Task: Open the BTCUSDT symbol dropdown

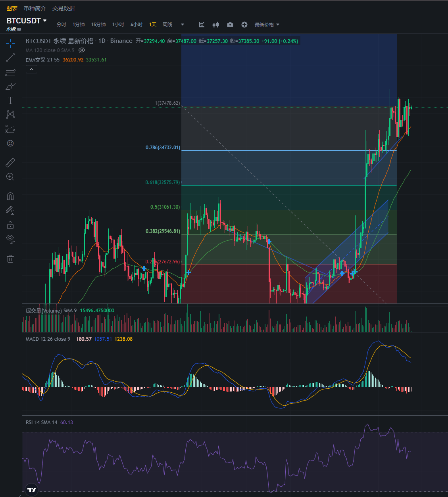Action: click(x=27, y=21)
